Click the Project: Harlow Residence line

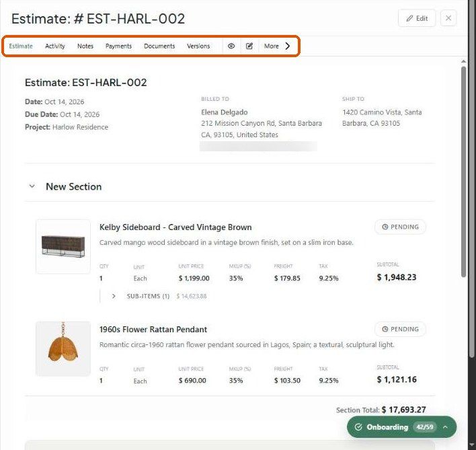67,127
